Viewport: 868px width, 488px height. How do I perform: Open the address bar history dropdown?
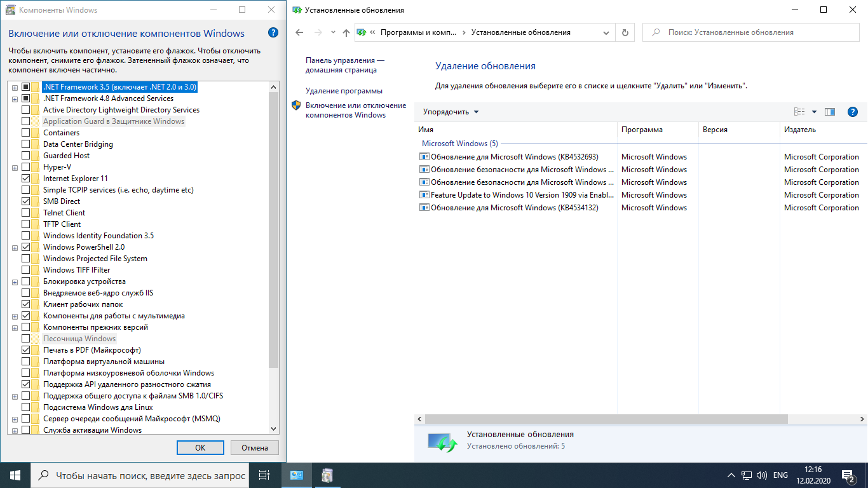tap(607, 32)
